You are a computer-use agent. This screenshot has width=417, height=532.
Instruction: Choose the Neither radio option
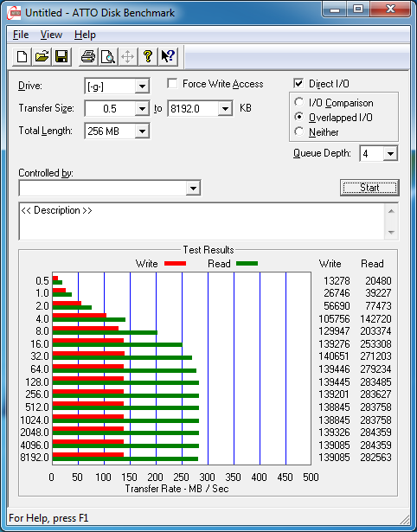299,131
